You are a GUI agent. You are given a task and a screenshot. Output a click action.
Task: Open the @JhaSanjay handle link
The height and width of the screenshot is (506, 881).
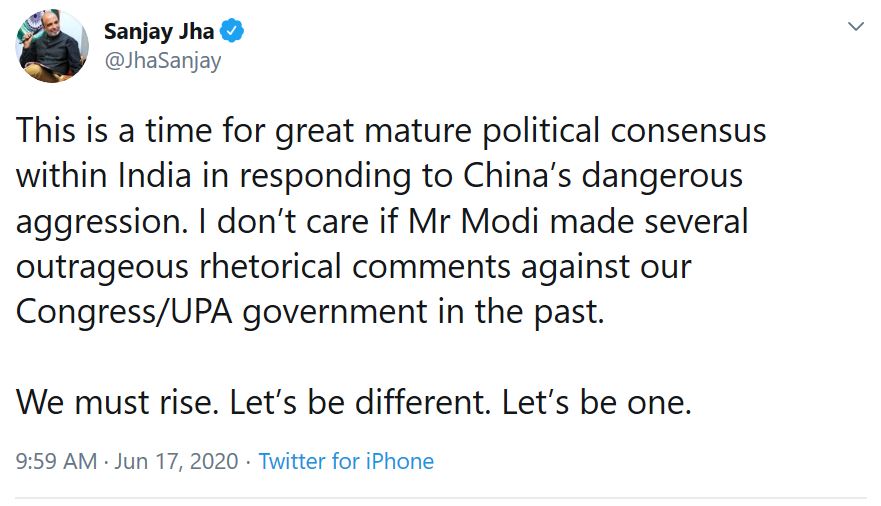tap(162, 61)
